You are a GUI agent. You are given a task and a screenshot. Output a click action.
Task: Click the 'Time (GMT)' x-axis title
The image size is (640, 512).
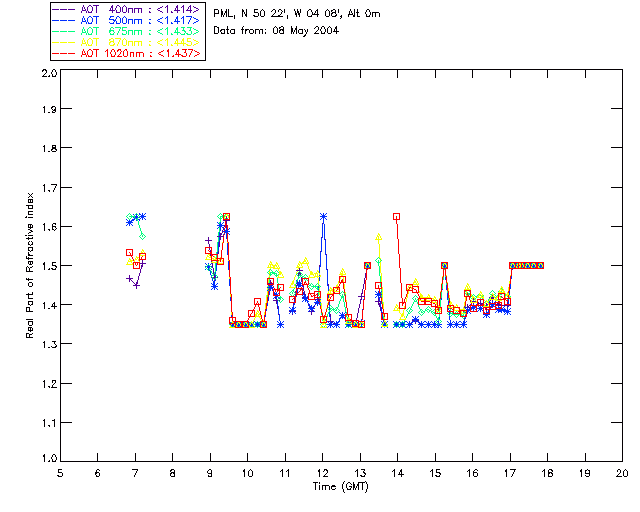340,487
